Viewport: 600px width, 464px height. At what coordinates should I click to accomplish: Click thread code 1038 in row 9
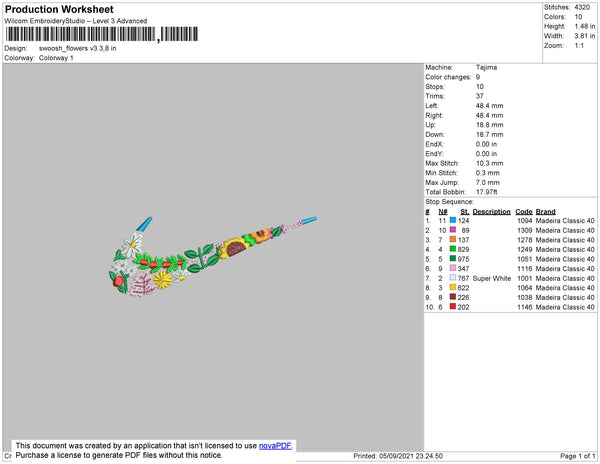(x=525, y=297)
